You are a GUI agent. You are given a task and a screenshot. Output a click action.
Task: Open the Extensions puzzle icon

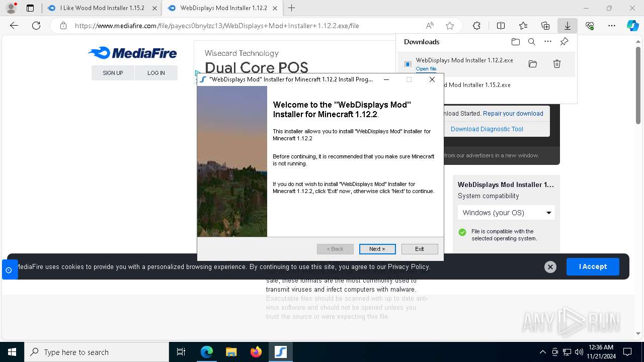pos(476,26)
